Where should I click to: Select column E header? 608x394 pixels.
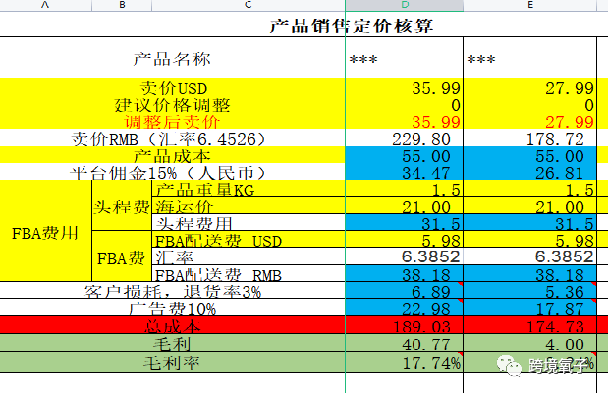pos(530,5)
